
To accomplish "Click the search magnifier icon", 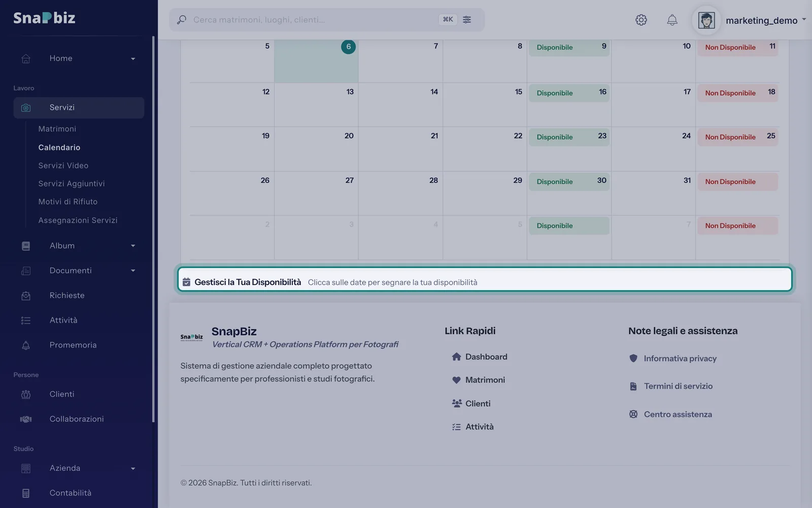I will (x=181, y=20).
